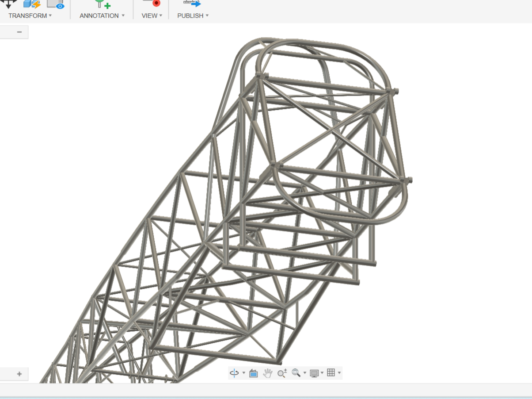Click the Orbit tool icon
Viewport: 532px width, 399px height.
(234, 373)
